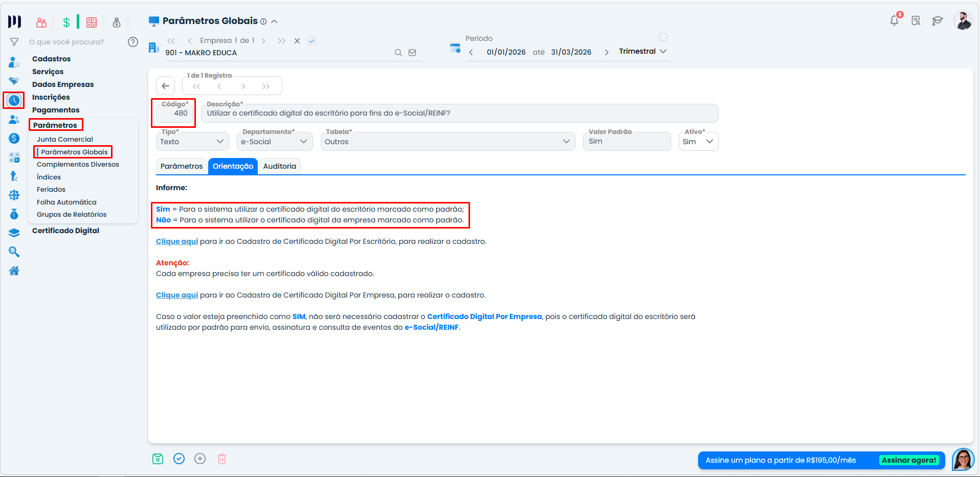The height and width of the screenshot is (477, 980).
Task: Add new record with plus icon
Action: click(x=200, y=459)
